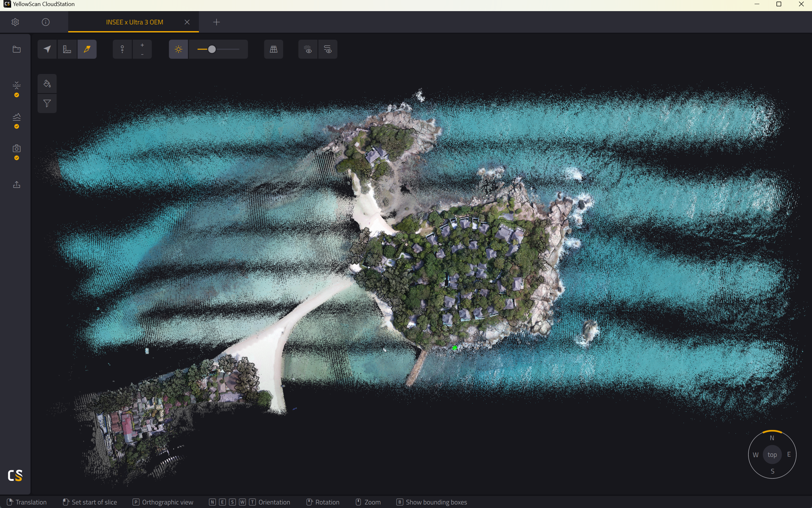This screenshot has width=812, height=508.
Task: Toggle trajectory visibility eye icon
Action: pos(328,50)
